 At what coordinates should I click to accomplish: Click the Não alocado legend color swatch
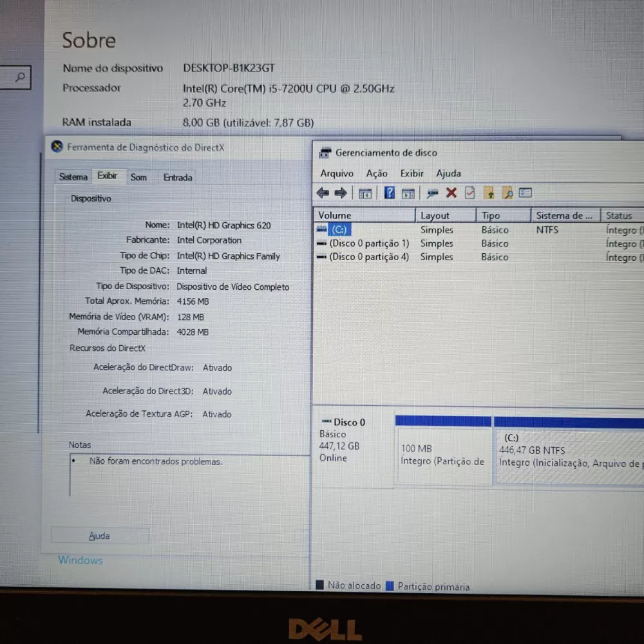coord(320,585)
